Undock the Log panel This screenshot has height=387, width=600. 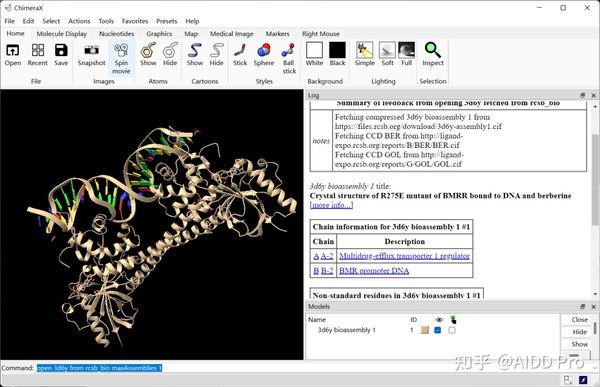pyautogui.click(x=582, y=95)
